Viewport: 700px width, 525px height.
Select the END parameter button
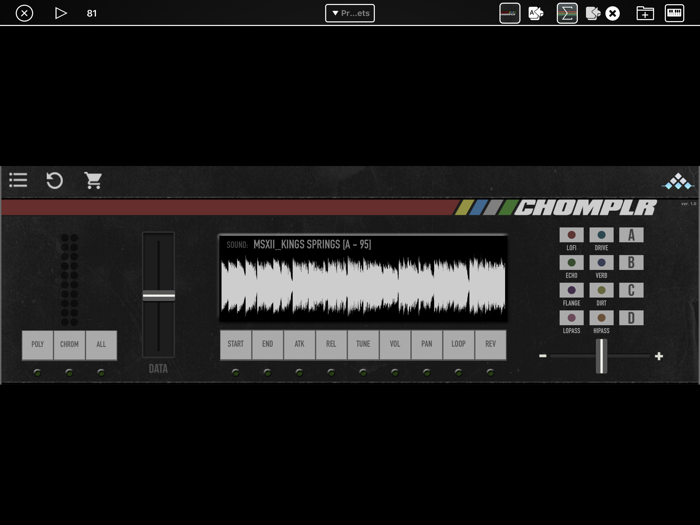pos(267,344)
